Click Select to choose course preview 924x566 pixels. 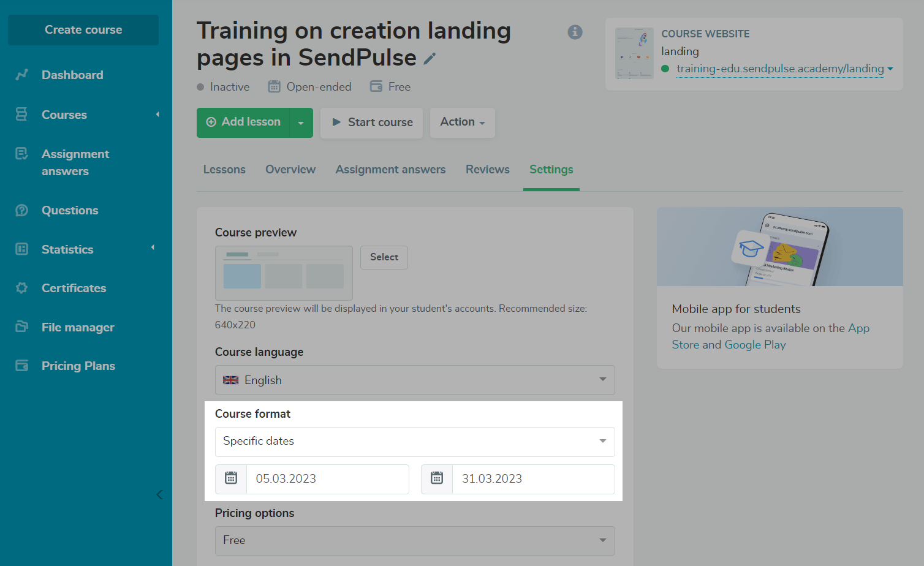click(384, 257)
